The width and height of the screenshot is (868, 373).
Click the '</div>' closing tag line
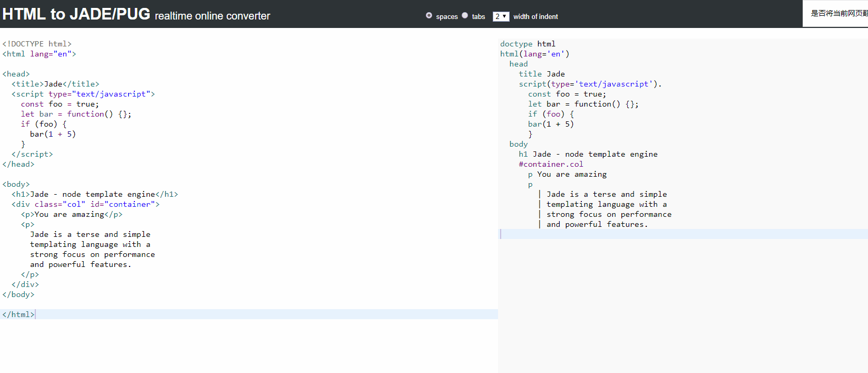pyautogui.click(x=25, y=284)
